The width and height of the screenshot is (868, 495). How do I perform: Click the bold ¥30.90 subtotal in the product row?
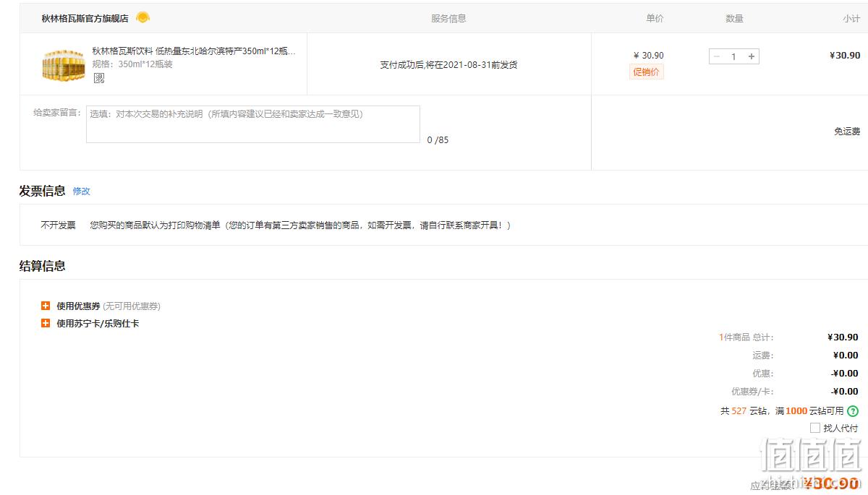pyautogui.click(x=845, y=56)
